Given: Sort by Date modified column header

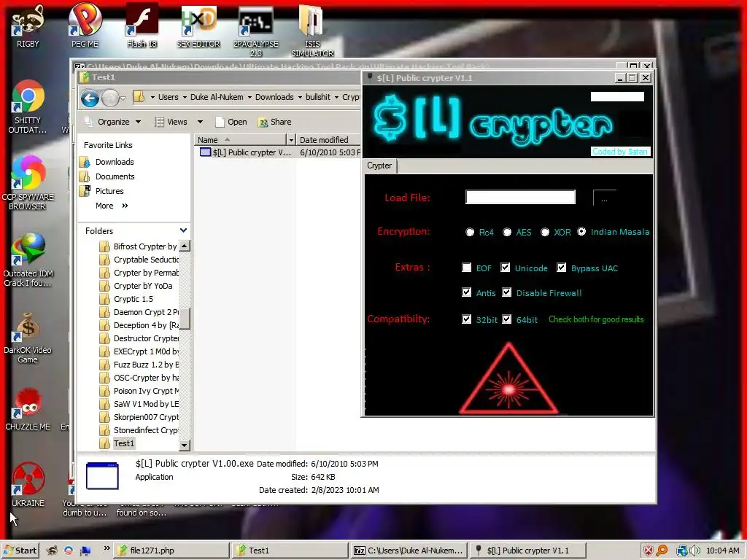Looking at the screenshot, I should tap(329, 140).
